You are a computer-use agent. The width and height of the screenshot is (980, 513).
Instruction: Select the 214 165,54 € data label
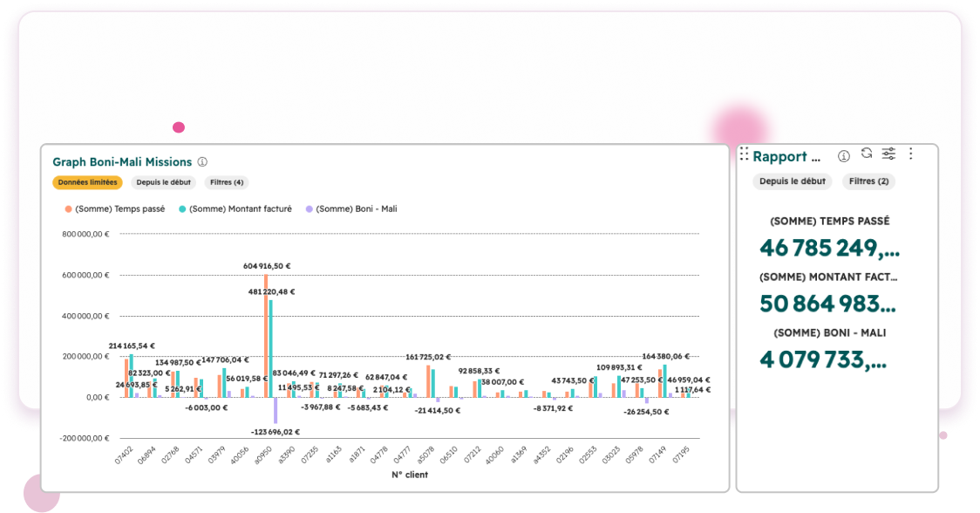[x=132, y=346]
